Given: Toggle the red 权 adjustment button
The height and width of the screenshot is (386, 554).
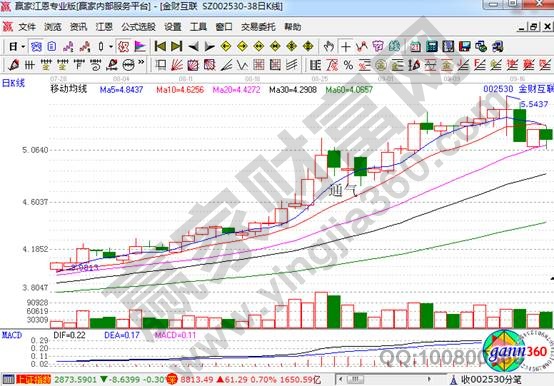Looking at the screenshot, I should (123, 46).
